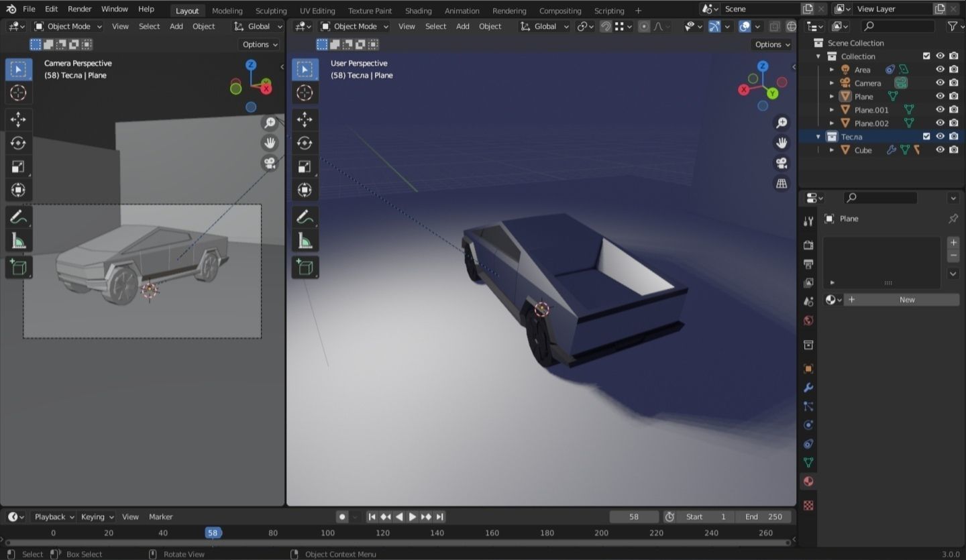
Task: Jump to the end frame
Action: (439, 517)
